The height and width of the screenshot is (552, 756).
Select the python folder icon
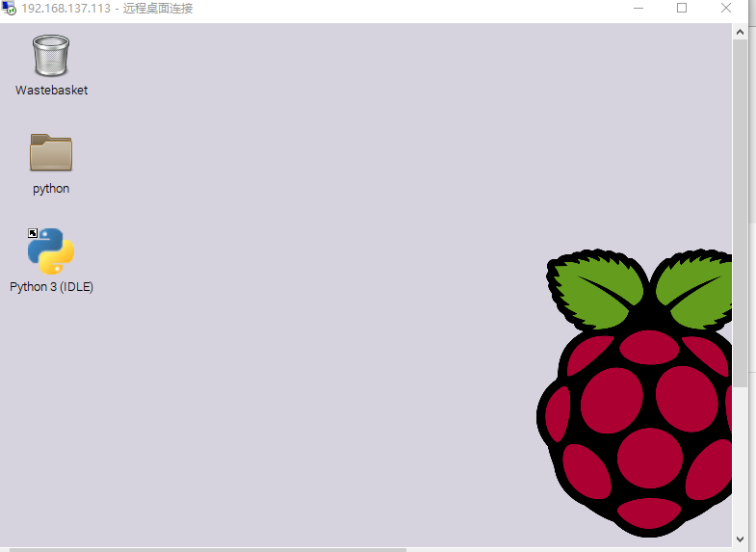click(x=51, y=152)
